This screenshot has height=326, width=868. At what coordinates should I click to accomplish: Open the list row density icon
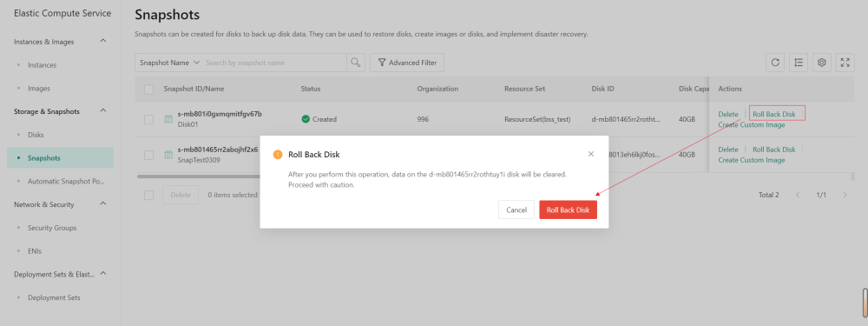point(799,63)
